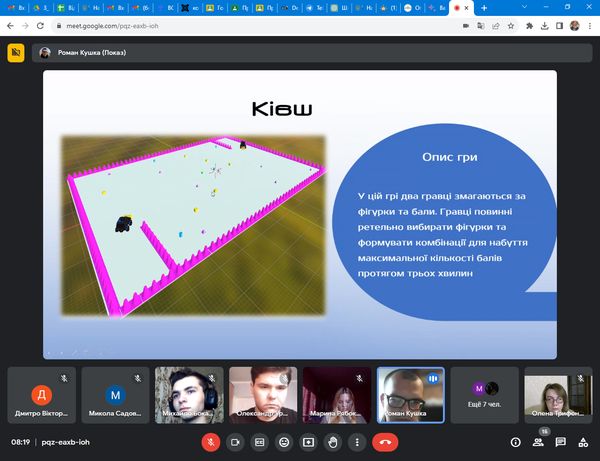Open a new browser tab
Screen dimensions: 600x461
(x=484, y=8)
